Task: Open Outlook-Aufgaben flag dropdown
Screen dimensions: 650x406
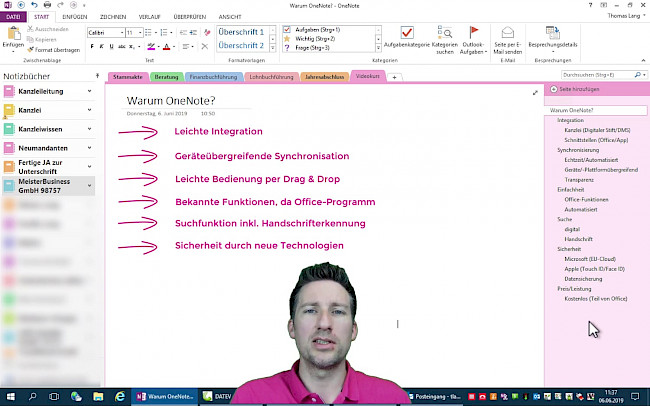Action: click(473, 39)
